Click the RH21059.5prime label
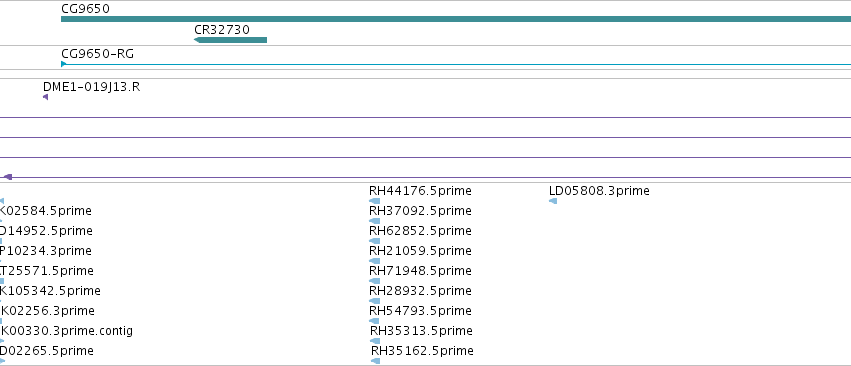The width and height of the screenshot is (851, 366). (420, 251)
